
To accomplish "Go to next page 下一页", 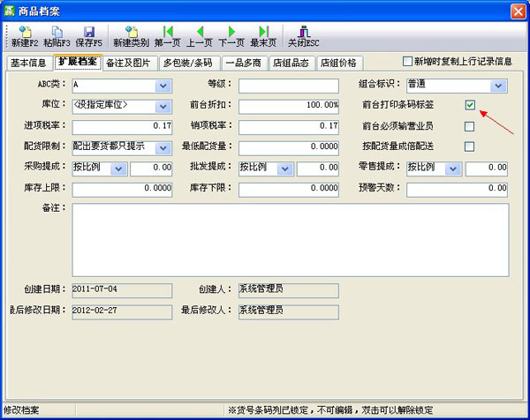I will (231, 36).
